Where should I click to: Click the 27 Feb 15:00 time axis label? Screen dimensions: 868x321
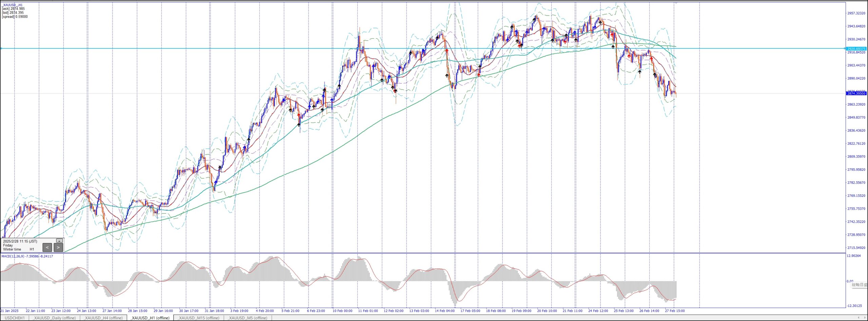click(675, 311)
